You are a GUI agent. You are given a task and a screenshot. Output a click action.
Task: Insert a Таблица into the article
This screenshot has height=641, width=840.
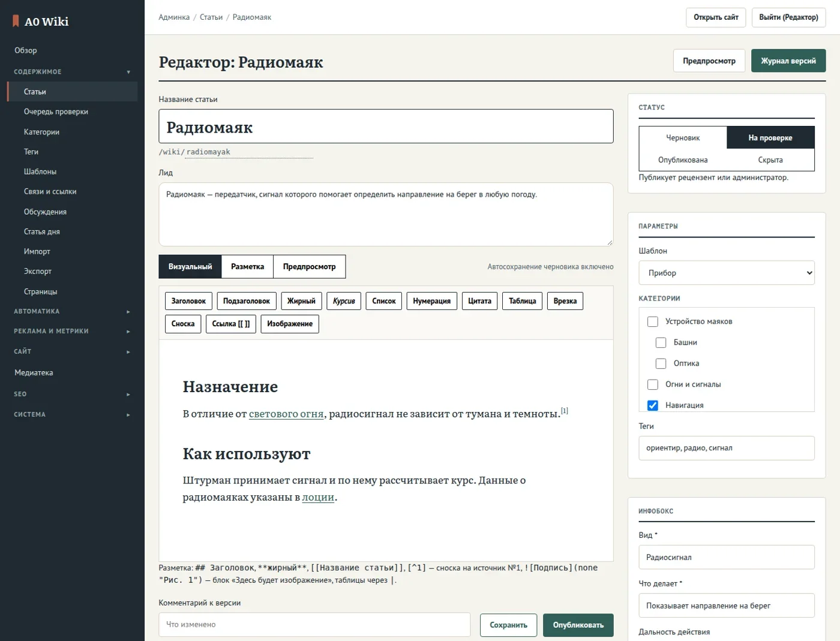[523, 301]
